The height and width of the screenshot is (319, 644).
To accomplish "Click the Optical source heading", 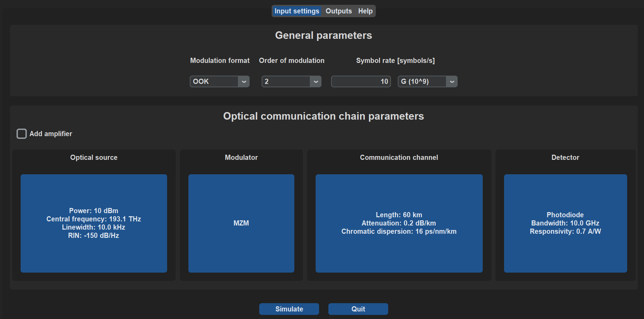I will pos(94,157).
